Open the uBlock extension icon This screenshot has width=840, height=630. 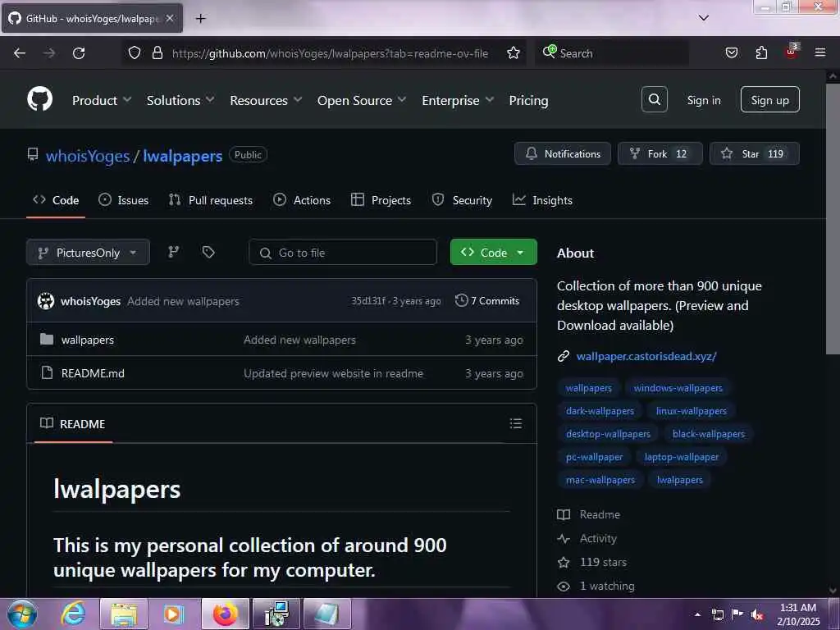[x=792, y=52]
